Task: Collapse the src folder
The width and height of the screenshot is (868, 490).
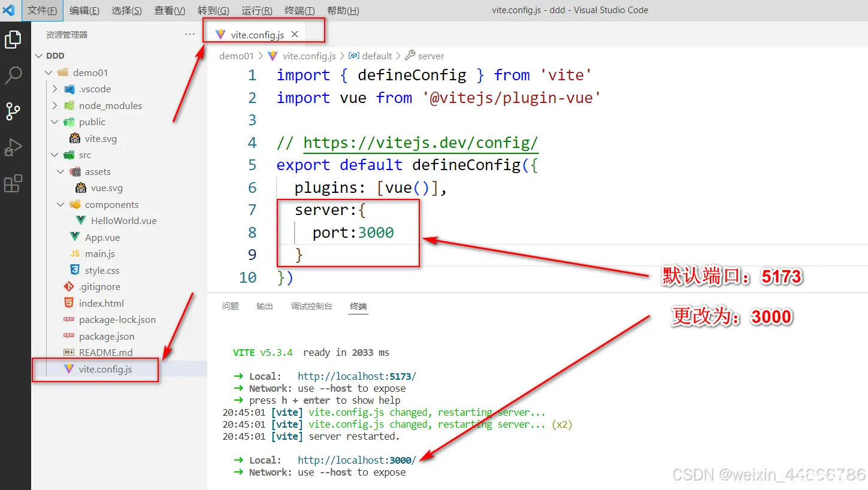Action: [x=55, y=155]
